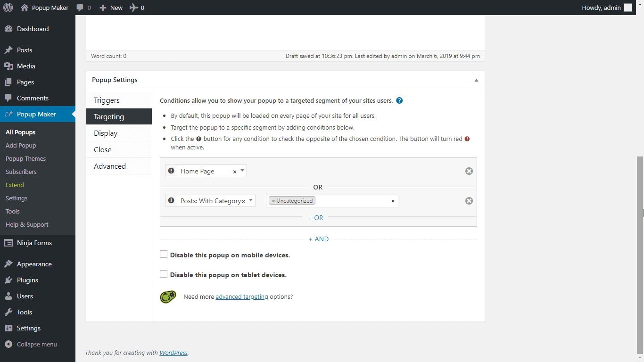Open Popup Themes submenu item

point(25,159)
